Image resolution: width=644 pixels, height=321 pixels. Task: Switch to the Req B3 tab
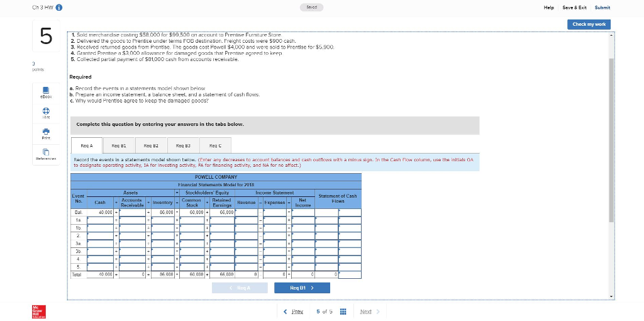pos(183,145)
